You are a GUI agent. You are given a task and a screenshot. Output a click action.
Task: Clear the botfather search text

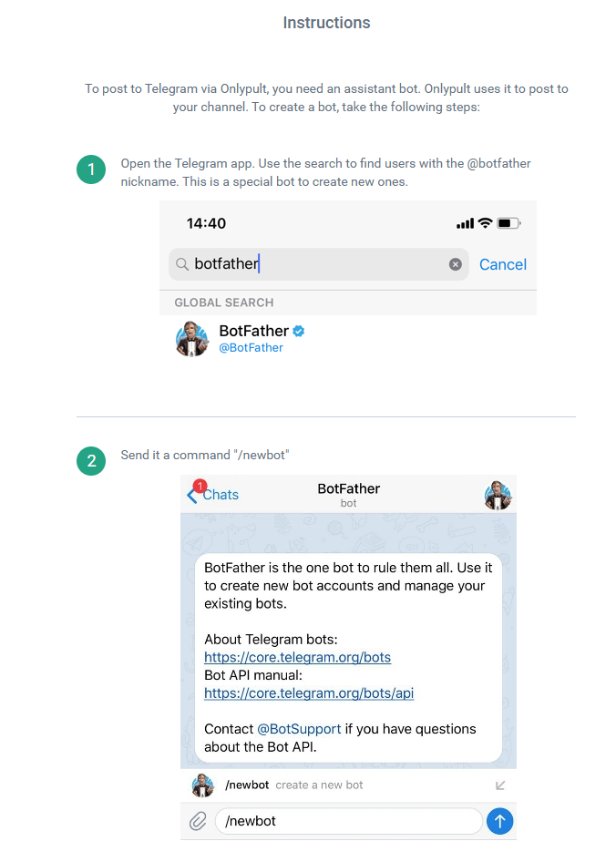click(x=456, y=264)
